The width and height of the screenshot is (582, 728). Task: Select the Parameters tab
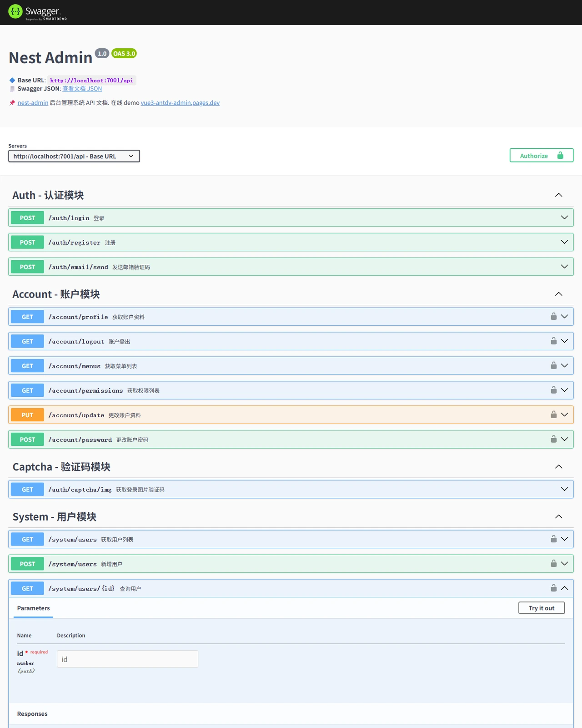(33, 608)
